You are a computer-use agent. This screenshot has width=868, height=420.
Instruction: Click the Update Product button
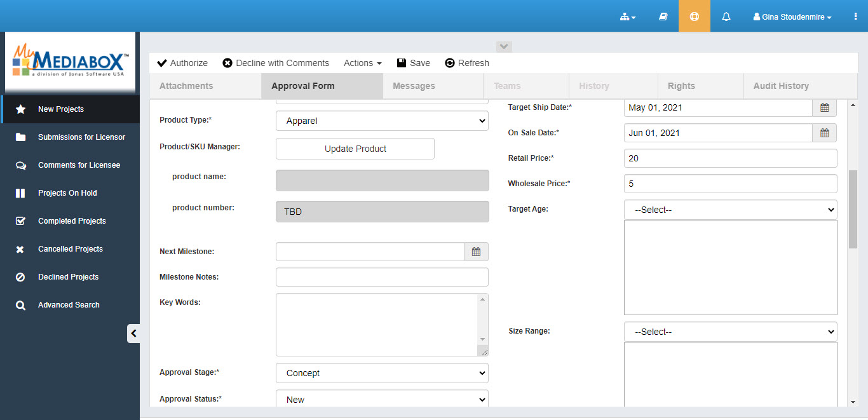click(355, 149)
